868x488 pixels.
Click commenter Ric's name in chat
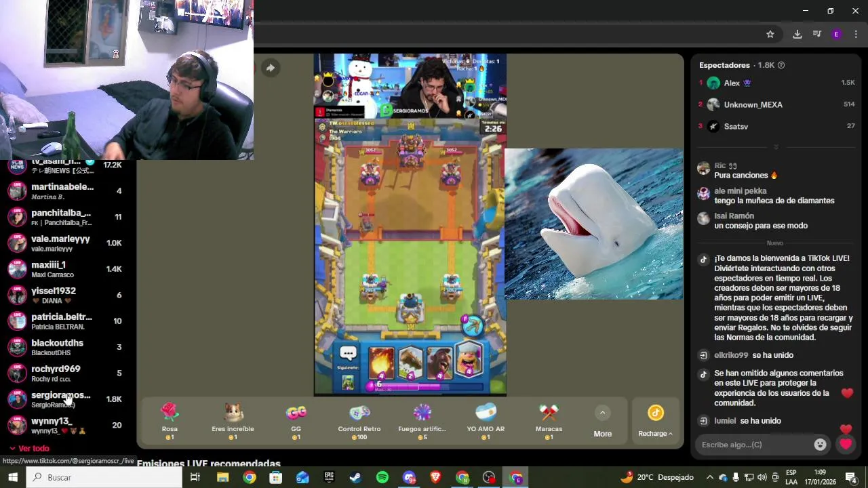[720, 165]
